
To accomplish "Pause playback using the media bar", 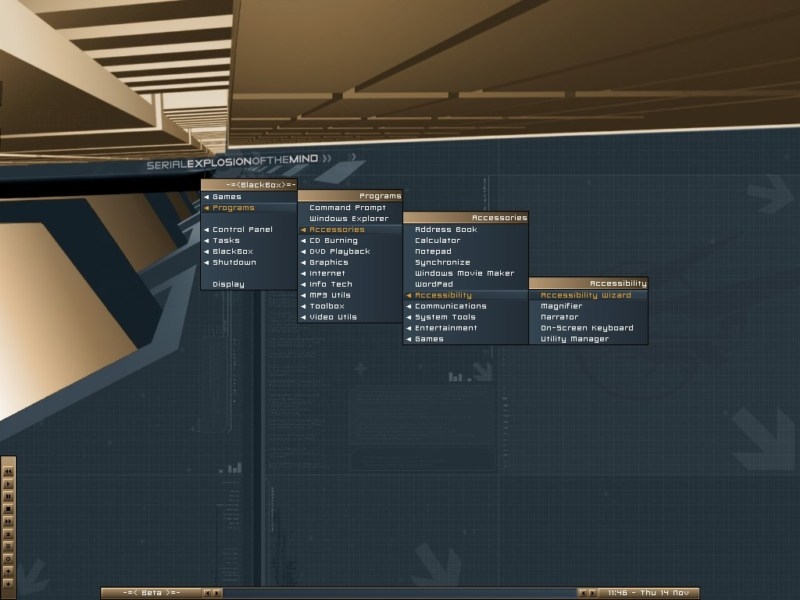I will tap(8, 496).
